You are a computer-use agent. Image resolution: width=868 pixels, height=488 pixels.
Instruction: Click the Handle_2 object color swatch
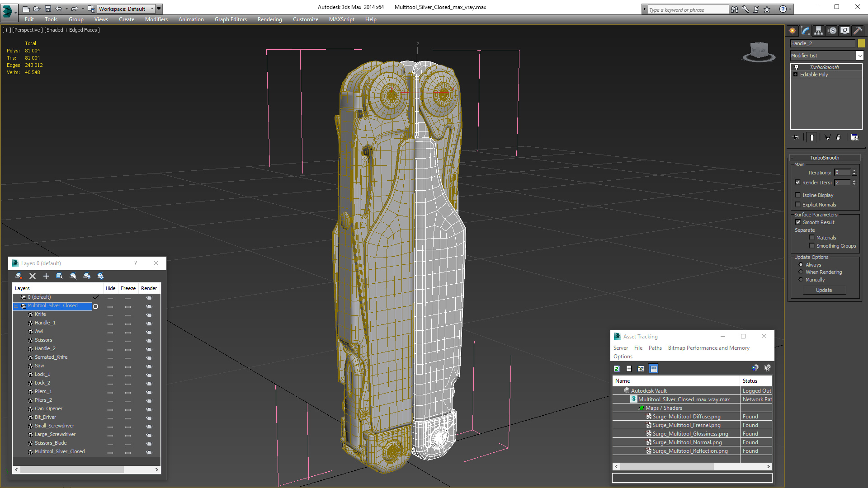tap(861, 43)
